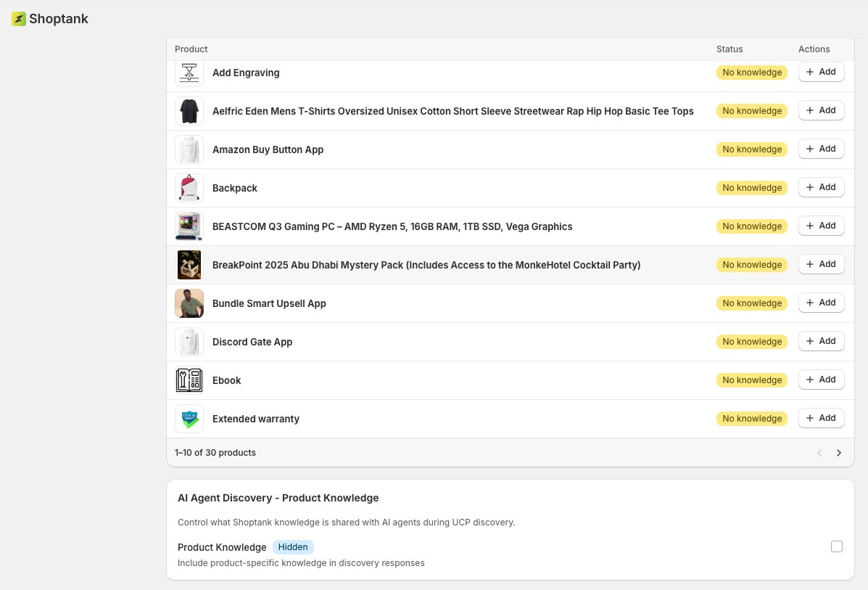Enable the Product Knowledge checkbox
The height and width of the screenshot is (590, 868).
[x=836, y=546]
